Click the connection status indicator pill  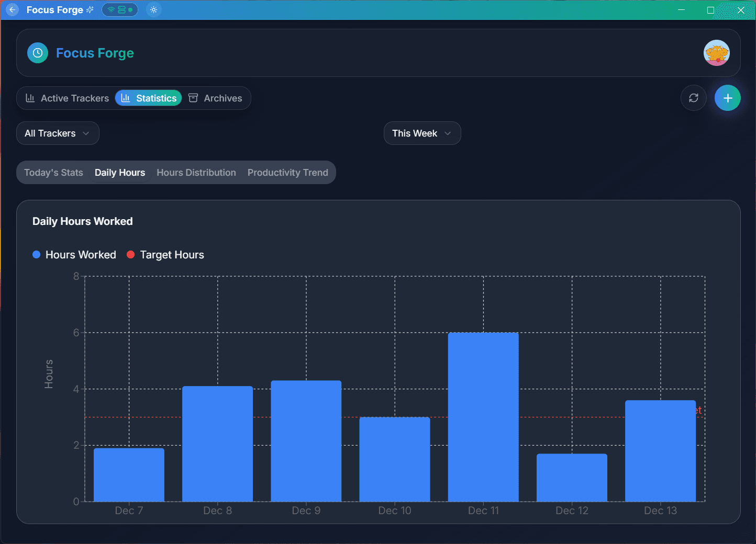click(120, 9)
